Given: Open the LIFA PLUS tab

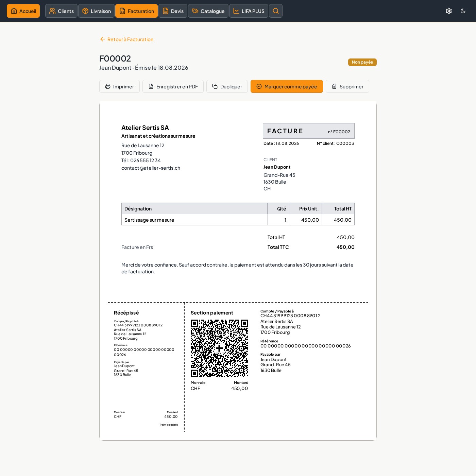Looking at the screenshot, I should tap(249, 11).
